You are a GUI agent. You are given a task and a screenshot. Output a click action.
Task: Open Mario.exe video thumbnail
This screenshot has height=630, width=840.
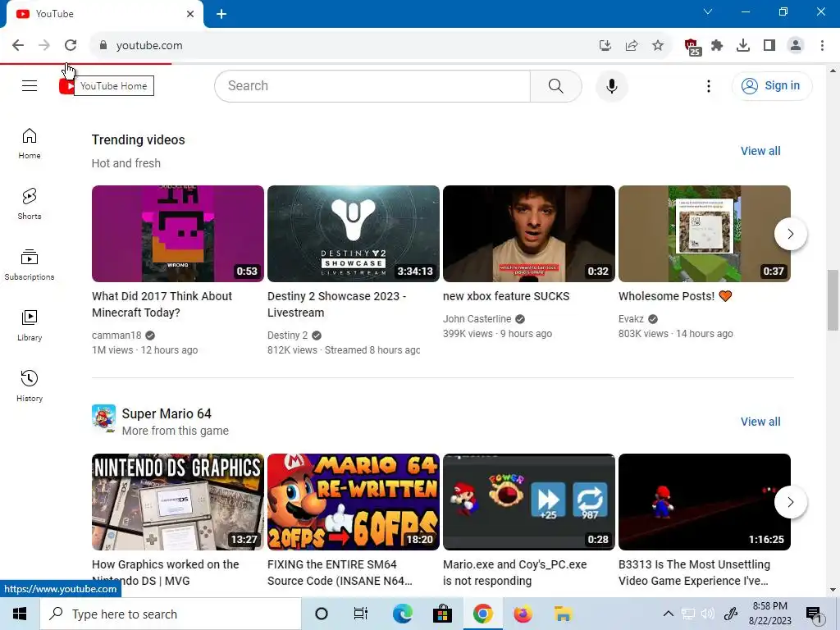click(x=529, y=502)
